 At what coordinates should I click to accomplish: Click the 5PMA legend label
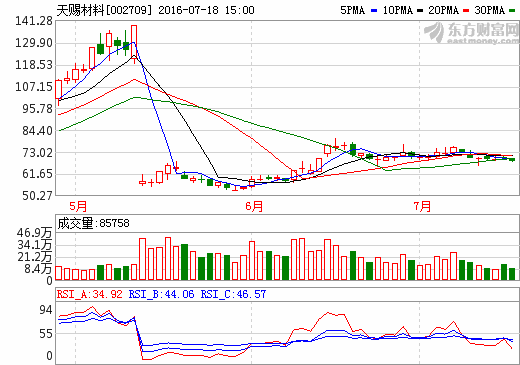click(x=352, y=10)
